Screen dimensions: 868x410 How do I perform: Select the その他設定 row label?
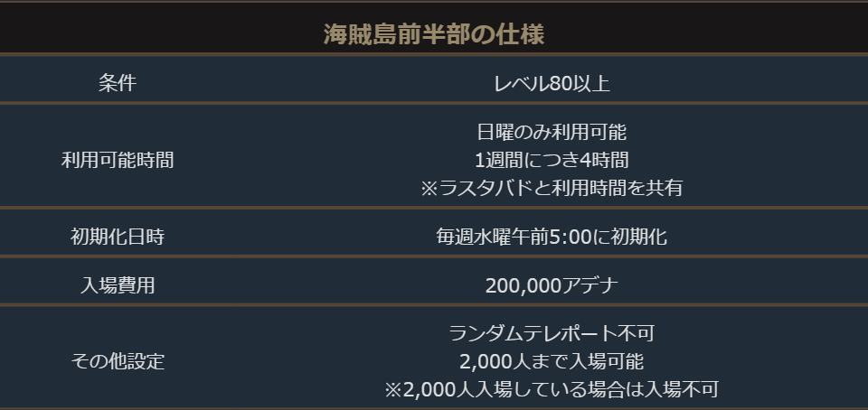pyautogui.click(x=118, y=361)
